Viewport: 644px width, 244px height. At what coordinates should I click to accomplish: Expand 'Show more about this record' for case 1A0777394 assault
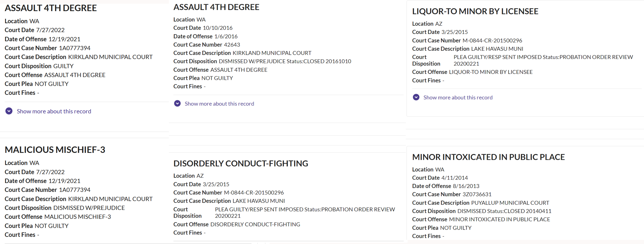[54, 111]
